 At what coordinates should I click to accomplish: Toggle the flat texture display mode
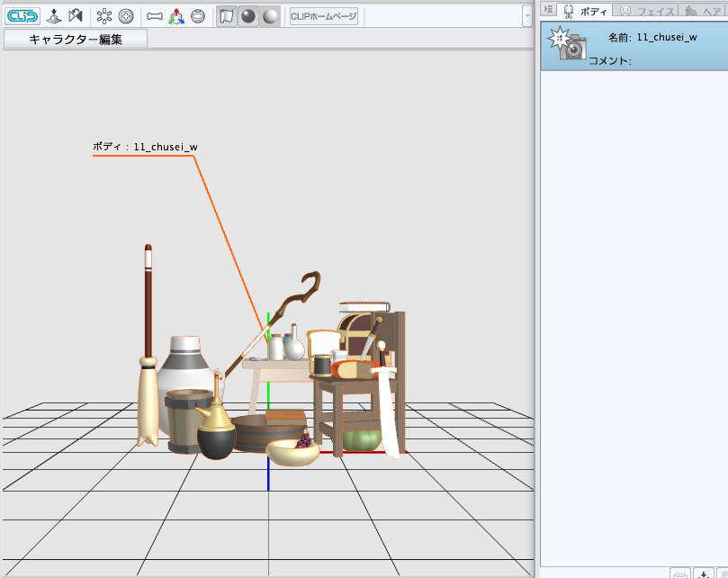click(x=226, y=15)
